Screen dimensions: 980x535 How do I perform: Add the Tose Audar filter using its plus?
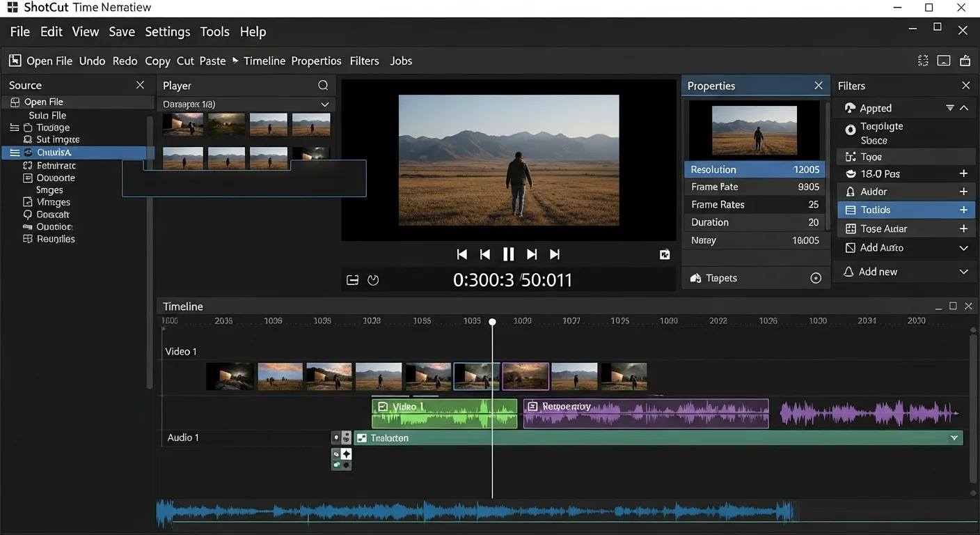963,228
